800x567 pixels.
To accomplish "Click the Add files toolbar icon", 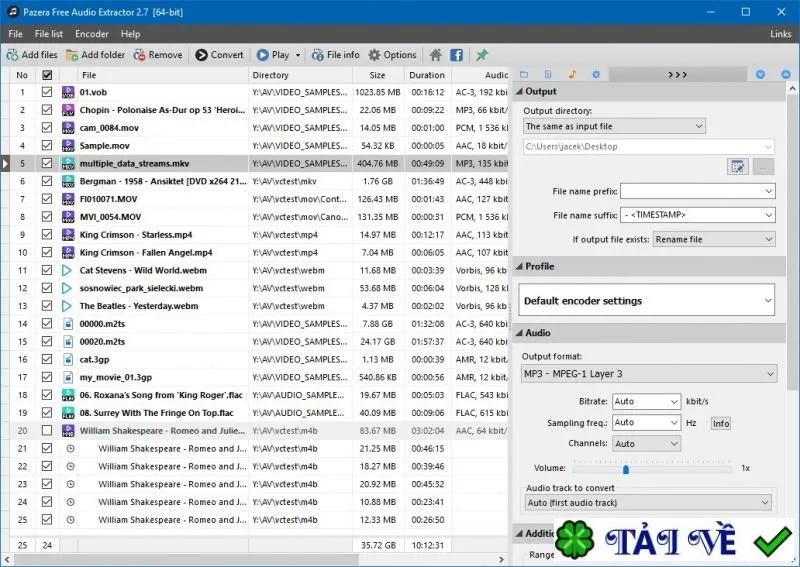I will point(13,55).
